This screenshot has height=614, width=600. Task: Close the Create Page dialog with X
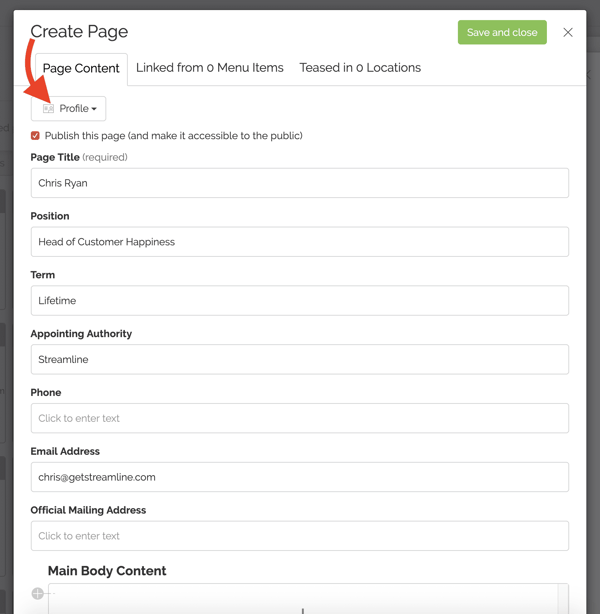point(568,32)
